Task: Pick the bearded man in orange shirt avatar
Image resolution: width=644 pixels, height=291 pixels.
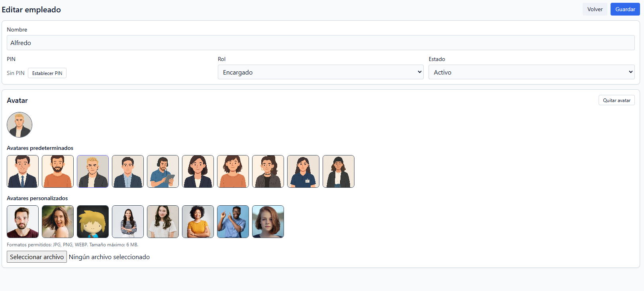Action: 58,171
